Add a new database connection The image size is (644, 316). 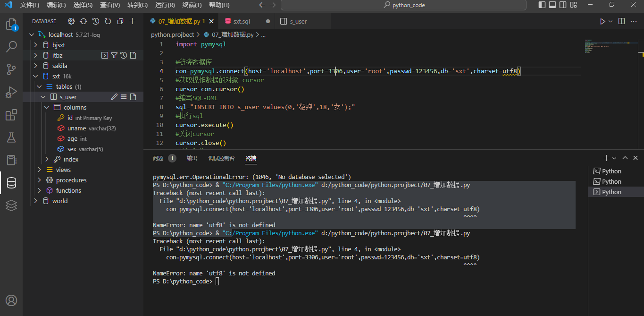click(133, 21)
